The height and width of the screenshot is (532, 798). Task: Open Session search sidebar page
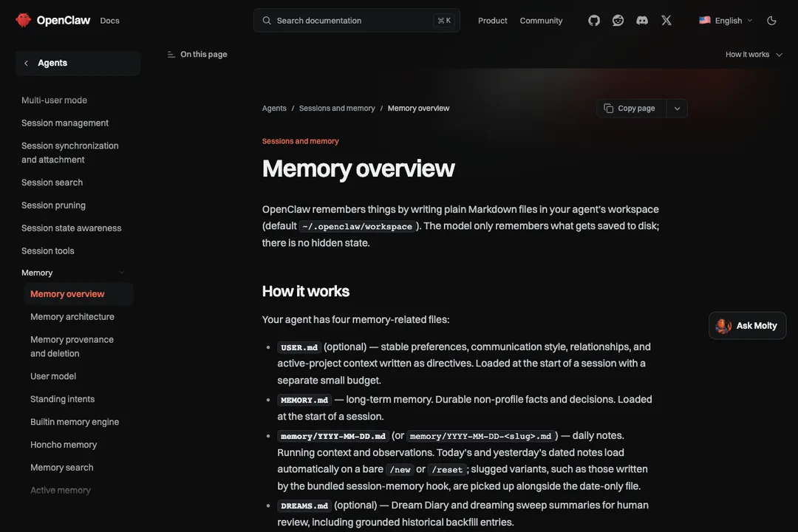pos(52,183)
